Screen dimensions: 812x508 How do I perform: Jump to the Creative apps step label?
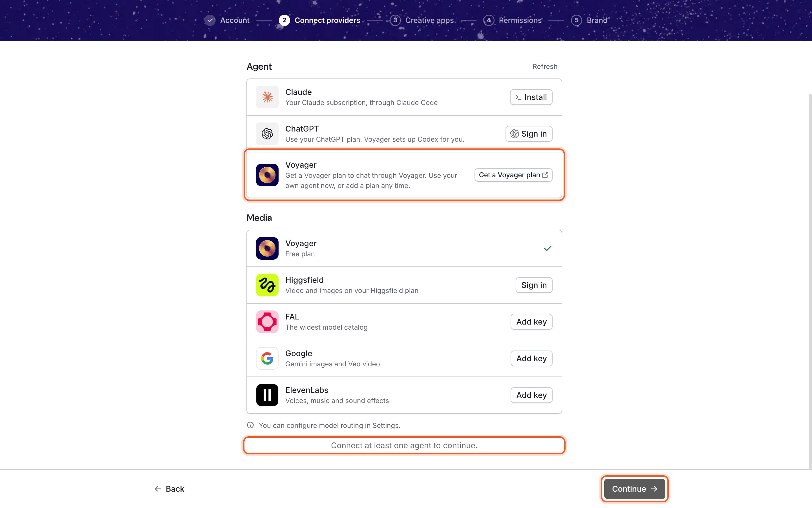(429, 20)
